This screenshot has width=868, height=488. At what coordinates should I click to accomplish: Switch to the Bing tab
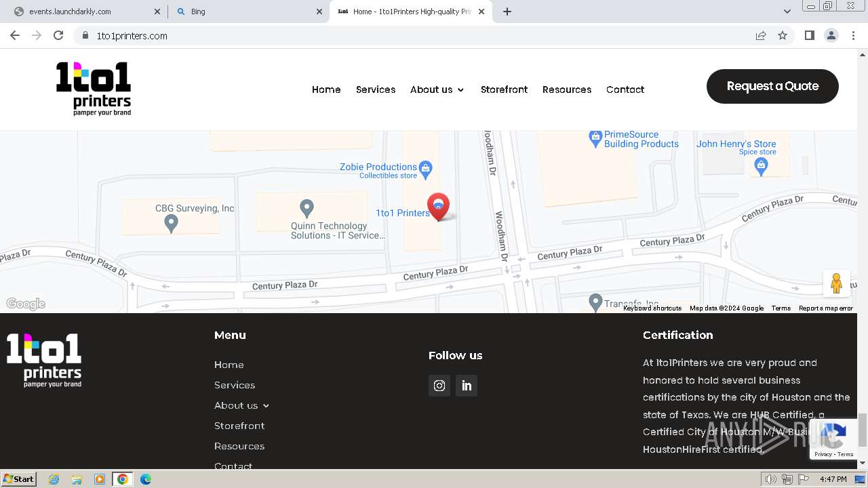[250, 12]
